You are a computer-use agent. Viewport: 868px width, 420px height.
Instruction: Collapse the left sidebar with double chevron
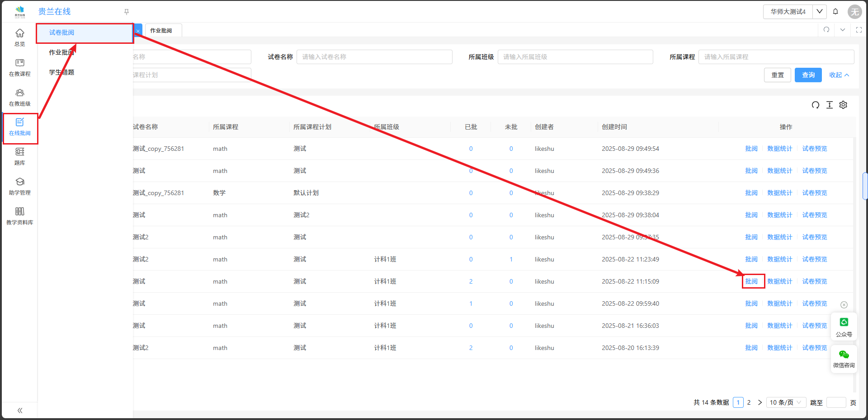tap(19, 410)
